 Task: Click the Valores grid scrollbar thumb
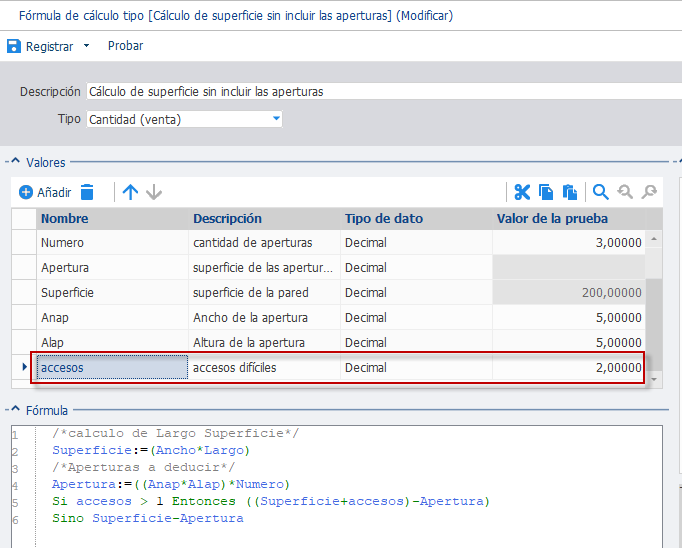click(654, 324)
